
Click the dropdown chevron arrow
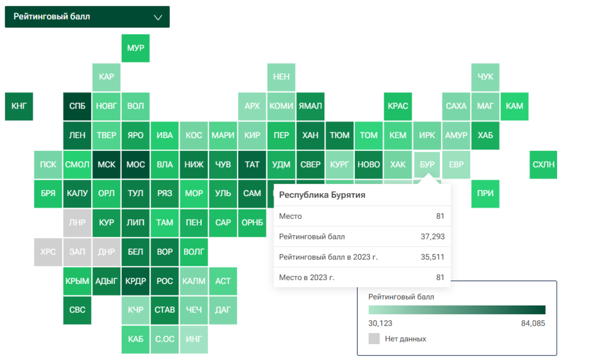point(158,17)
